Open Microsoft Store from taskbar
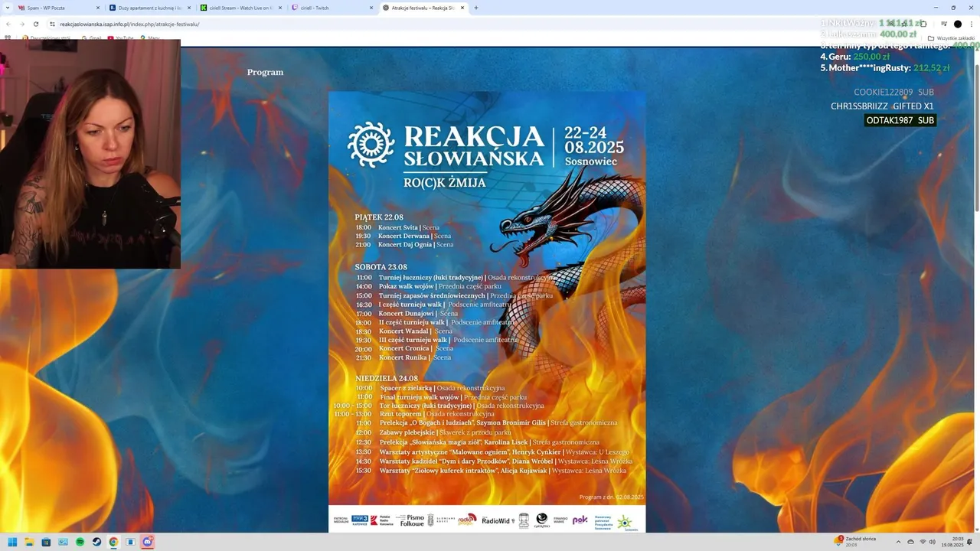Viewport: 980px width, 551px height. click(x=46, y=542)
